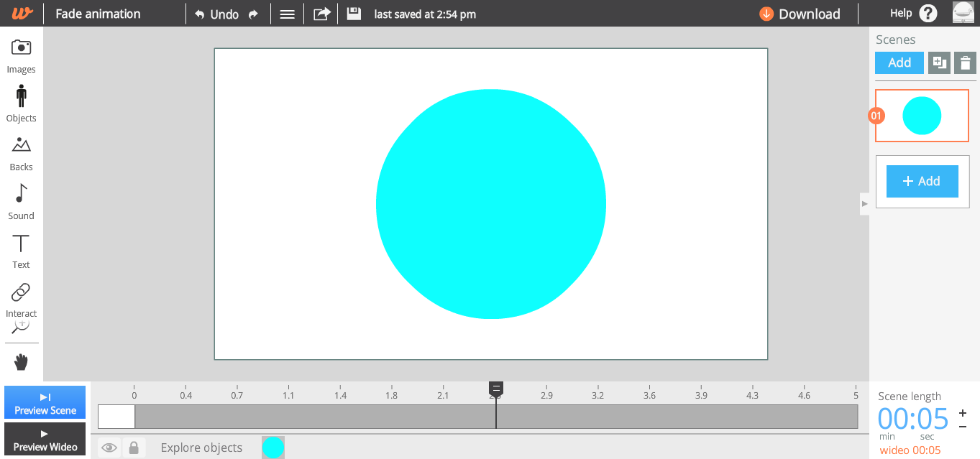Open the Sound panel

21,202
